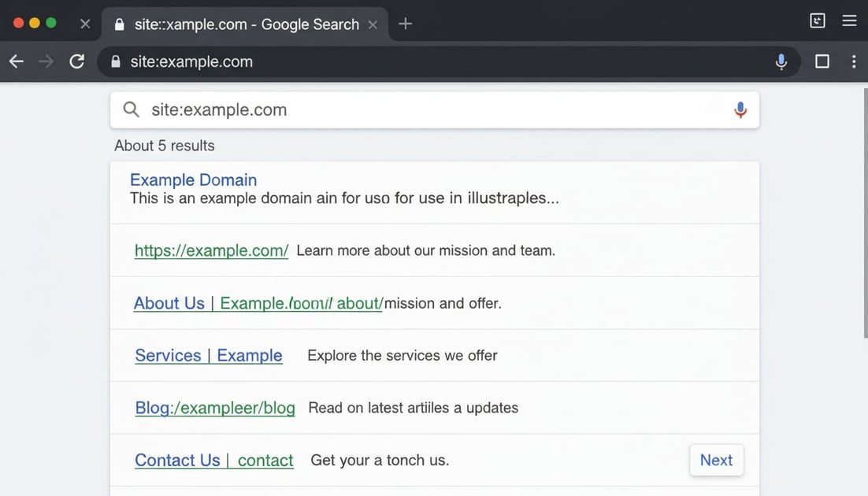Open the Services | Example result

tap(208, 355)
